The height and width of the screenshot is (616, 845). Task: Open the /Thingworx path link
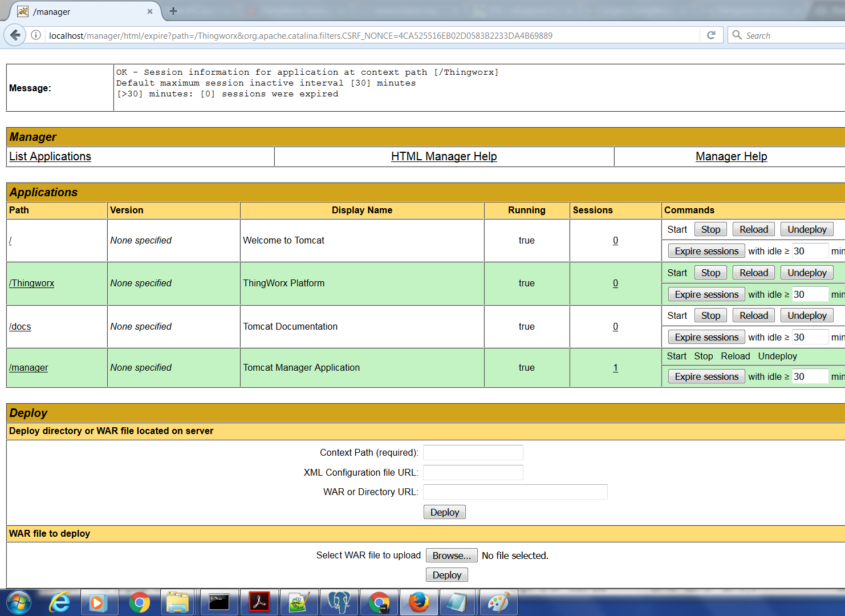[x=32, y=283]
